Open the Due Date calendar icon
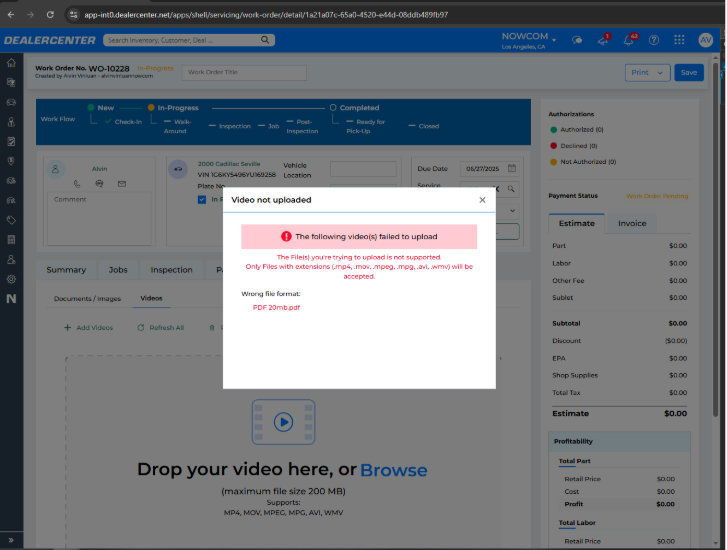727x550 pixels. pyautogui.click(x=511, y=168)
